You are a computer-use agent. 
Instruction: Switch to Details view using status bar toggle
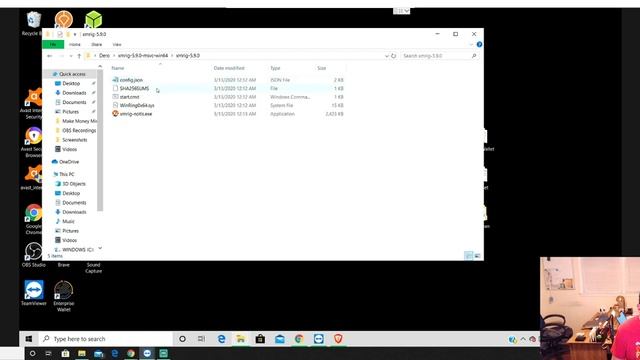(469, 256)
